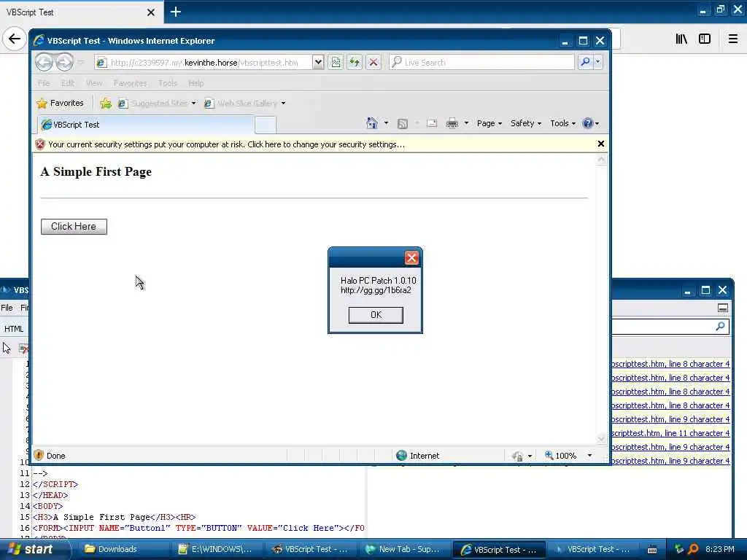Open the hamburger menu in outer browser

tap(732, 39)
